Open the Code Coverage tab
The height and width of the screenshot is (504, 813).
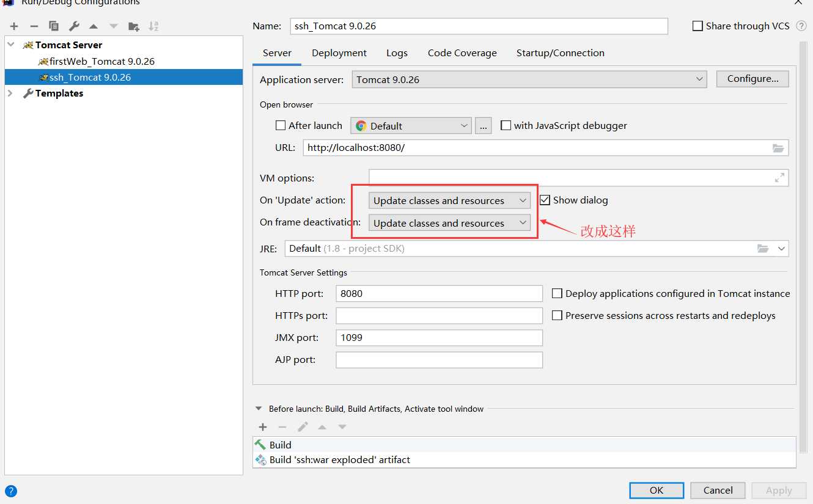point(462,53)
